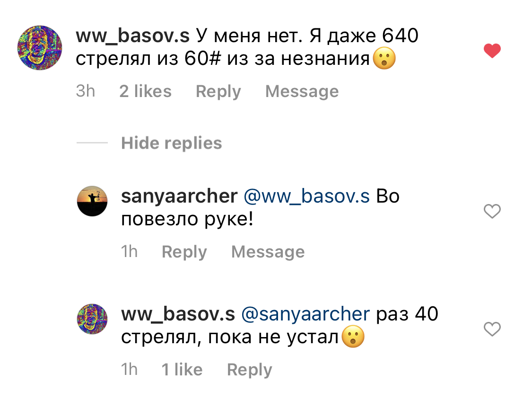The width and height of the screenshot is (532, 400).
Task: Reply to ww_basov.s last comment
Action: [x=249, y=370]
